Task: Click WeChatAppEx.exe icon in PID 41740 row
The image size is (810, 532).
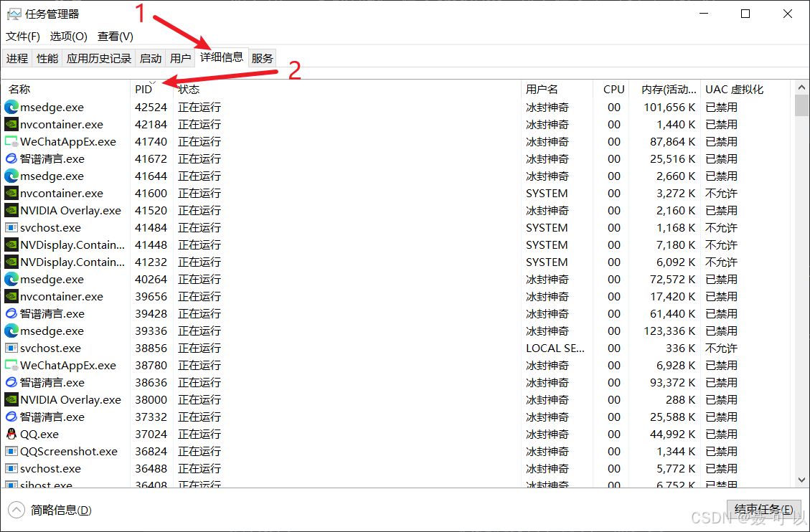Action: pos(11,141)
